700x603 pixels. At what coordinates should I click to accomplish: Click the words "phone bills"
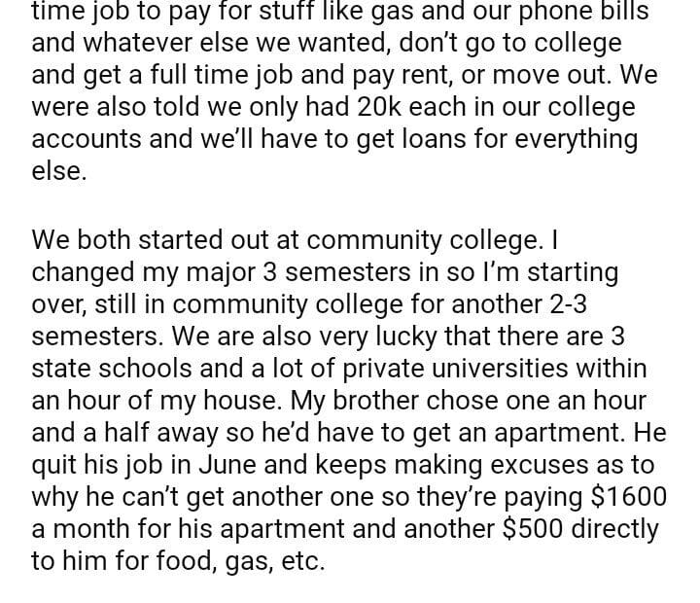[x=585, y=14]
